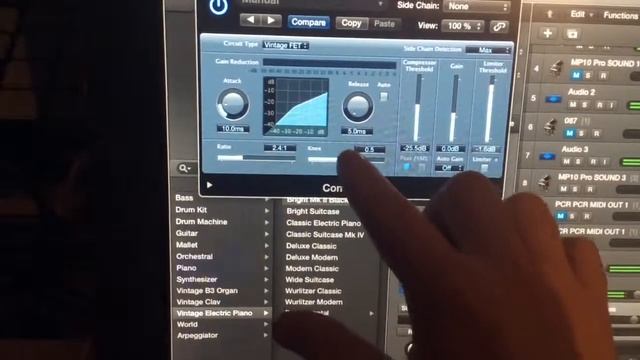This screenshot has width=640, height=360.
Task: Solo the MP10 Pro SOUND 1 track
Action: pyautogui.click(x=588, y=76)
